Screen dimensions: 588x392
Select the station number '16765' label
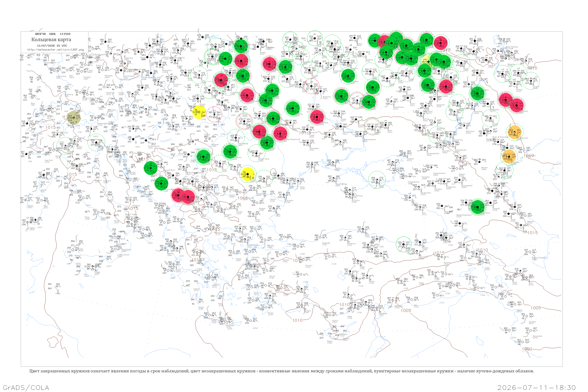point(255,328)
